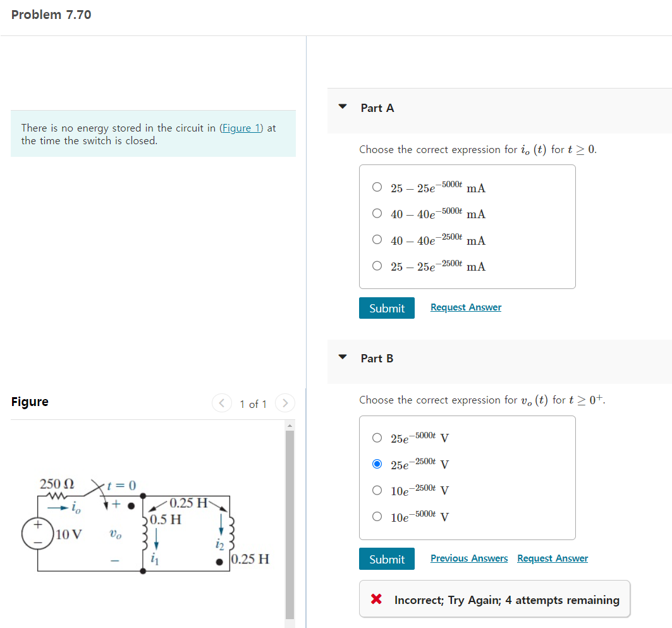Submit the Part A answer
The image size is (672, 628).
[x=386, y=307]
